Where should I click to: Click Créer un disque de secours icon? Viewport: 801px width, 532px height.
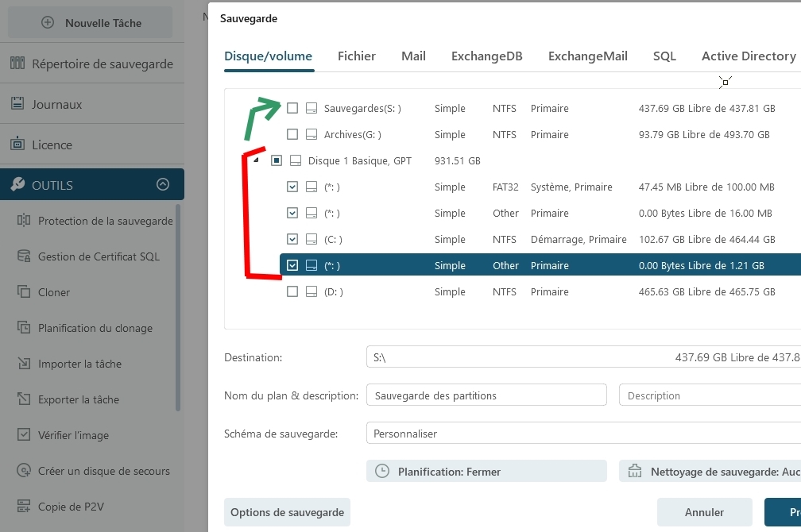tap(24, 471)
